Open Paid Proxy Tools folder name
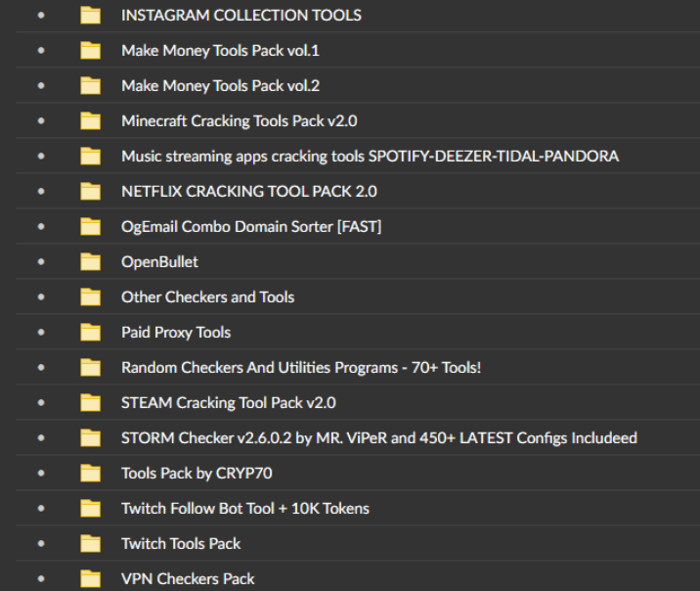Screen dimensions: 700x591 pos(176,333)
